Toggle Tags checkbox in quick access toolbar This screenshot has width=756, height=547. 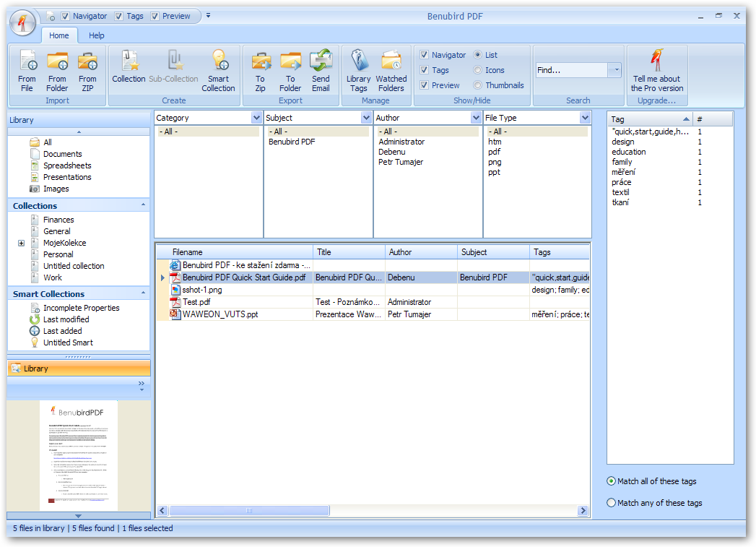(118, 16)
